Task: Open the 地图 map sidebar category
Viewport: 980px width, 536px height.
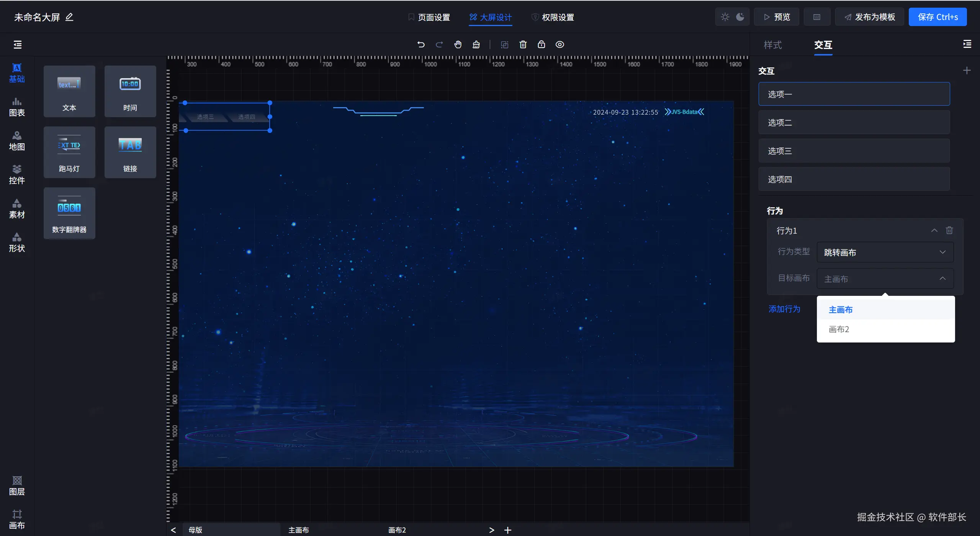Action: click(17, 141)
